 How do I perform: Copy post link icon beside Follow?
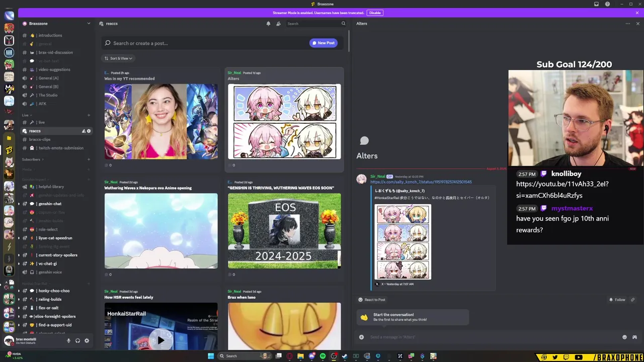[633, 300]
